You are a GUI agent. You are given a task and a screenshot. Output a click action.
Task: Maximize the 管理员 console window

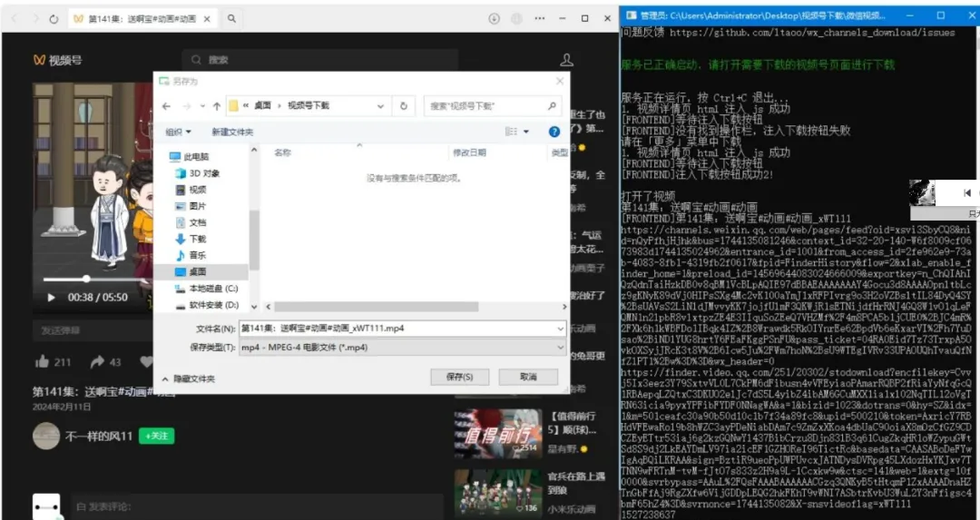point(941,15)
